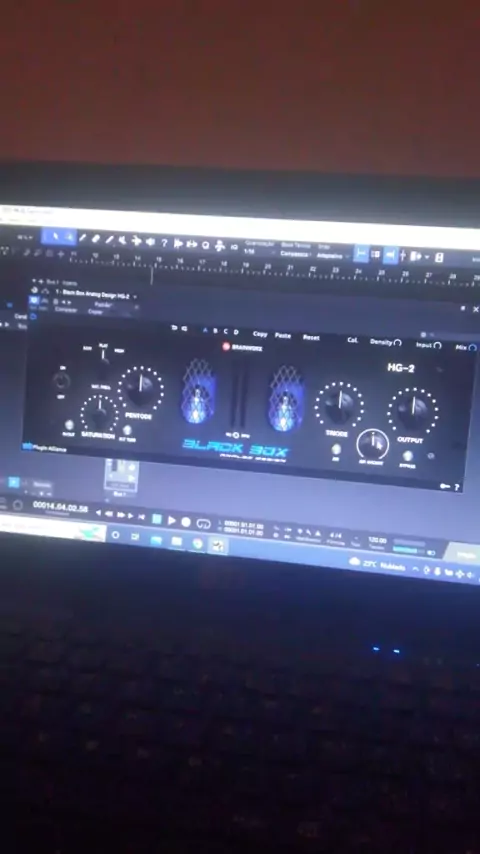Toggle the ALT TUBE switch

pos(127,430)
